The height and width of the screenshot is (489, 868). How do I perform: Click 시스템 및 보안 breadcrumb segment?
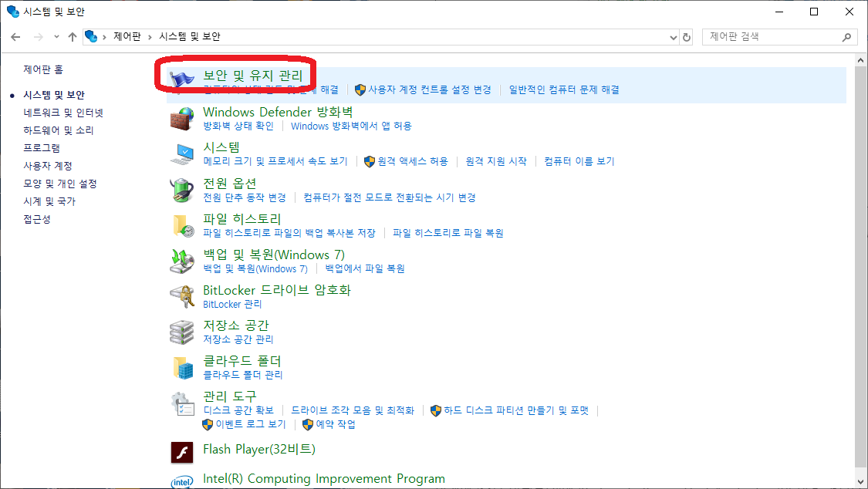[189, 36]
